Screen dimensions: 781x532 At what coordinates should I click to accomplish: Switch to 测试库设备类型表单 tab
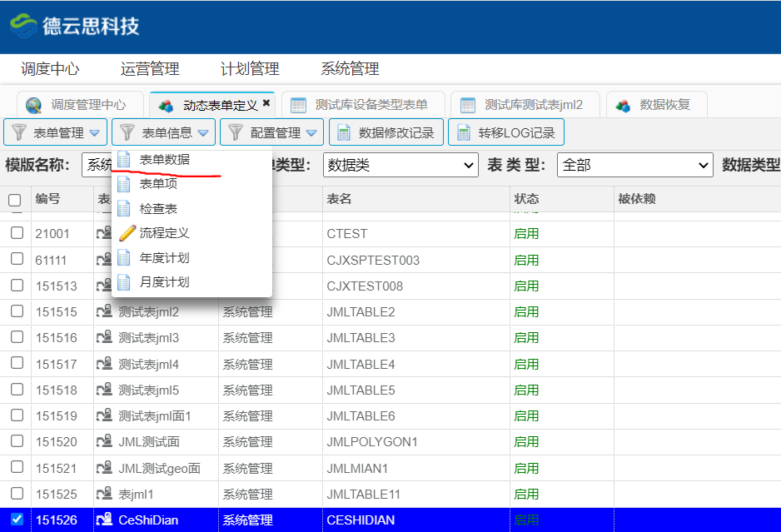coord(363,105)
